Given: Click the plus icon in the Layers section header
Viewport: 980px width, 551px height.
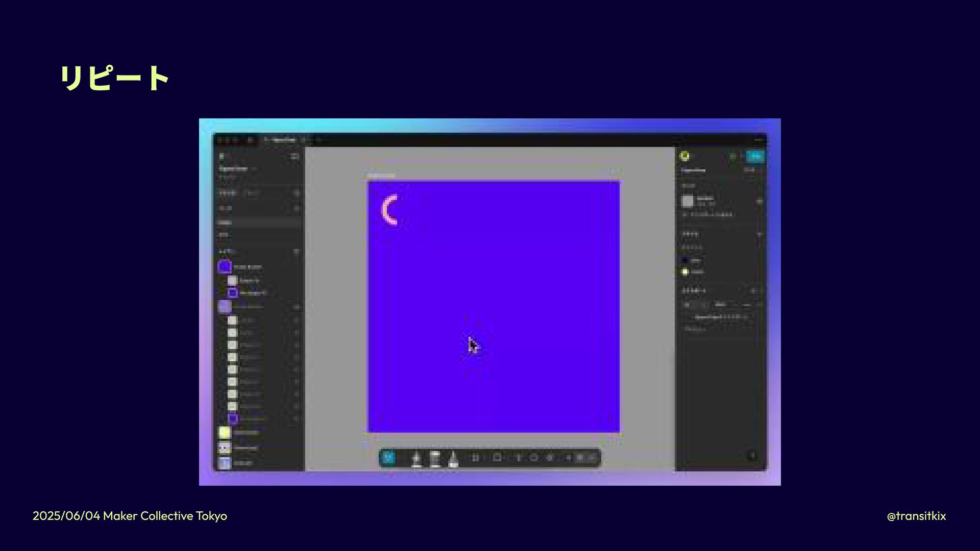Looking at the screenshot, I should tap(296, 251).
